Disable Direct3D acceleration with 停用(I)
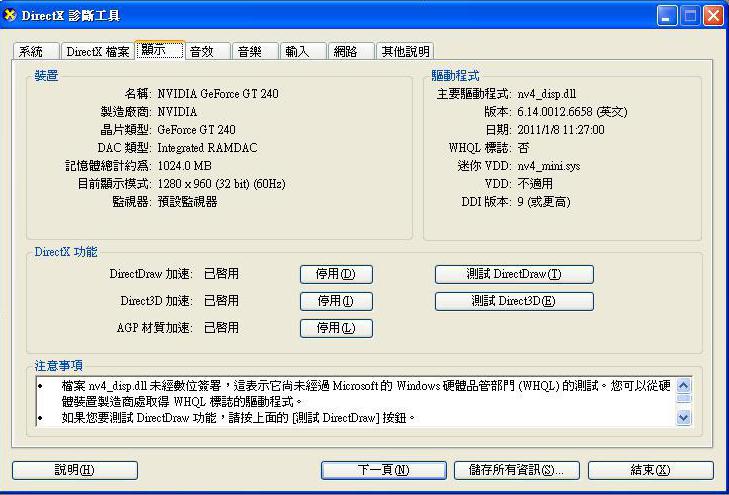This screenshot has width=729, height=495. 336,301
